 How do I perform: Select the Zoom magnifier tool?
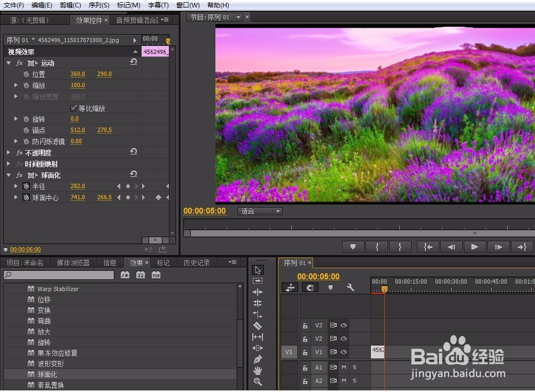[x=258, y=381]
